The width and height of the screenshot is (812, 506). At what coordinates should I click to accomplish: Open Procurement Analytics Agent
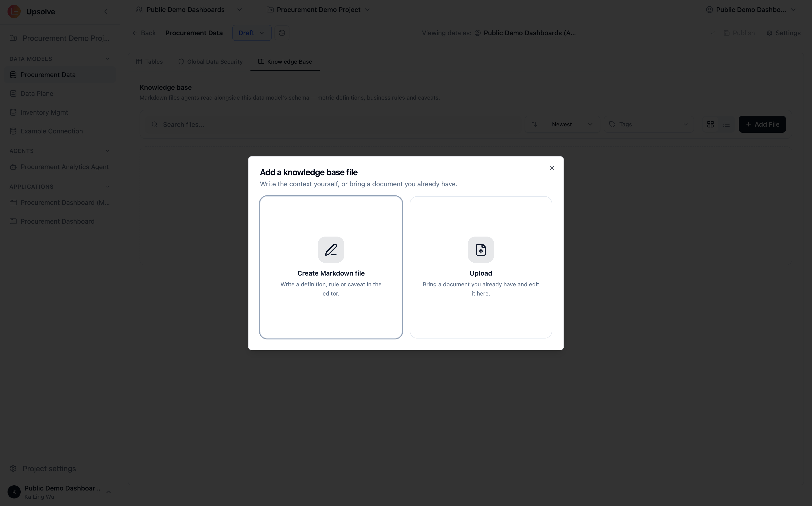click(x=60, y=167)
